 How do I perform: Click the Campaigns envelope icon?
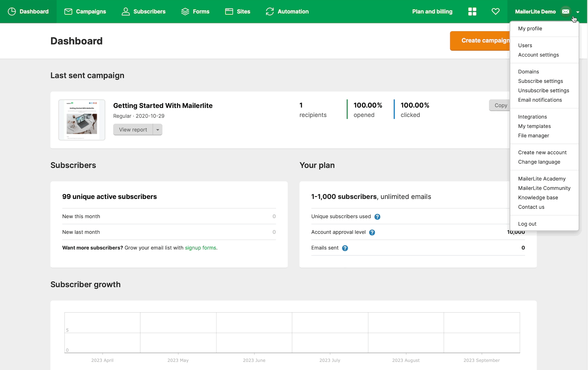coord(68,12)
